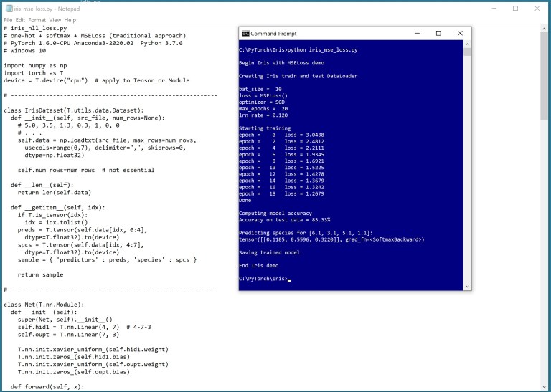This screenshot has width=551, height=392.
Task: Click the '# Windows 10' comment line
Action: click(x=24, y=51)
